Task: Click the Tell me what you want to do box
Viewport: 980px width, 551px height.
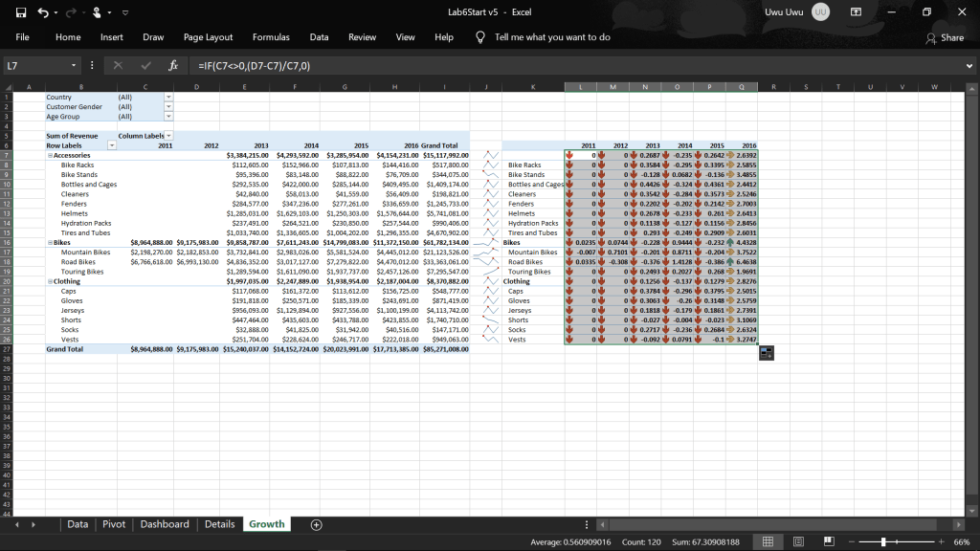Action: tap(552, 37)
